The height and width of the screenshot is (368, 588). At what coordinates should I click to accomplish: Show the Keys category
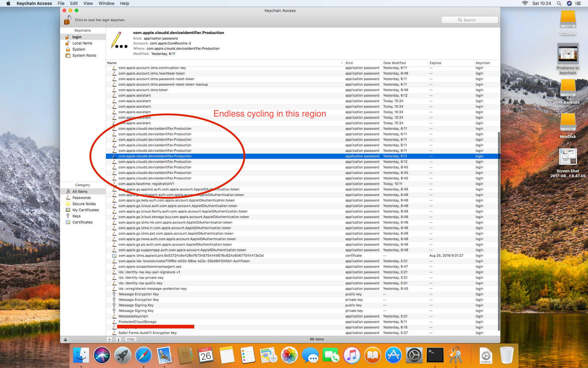tap(83, 216)
